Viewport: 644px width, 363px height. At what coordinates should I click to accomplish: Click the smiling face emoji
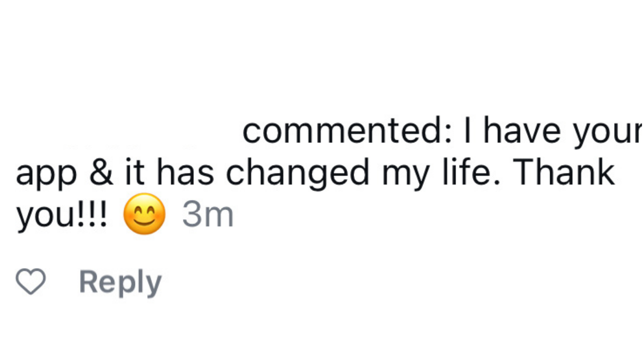145,214
